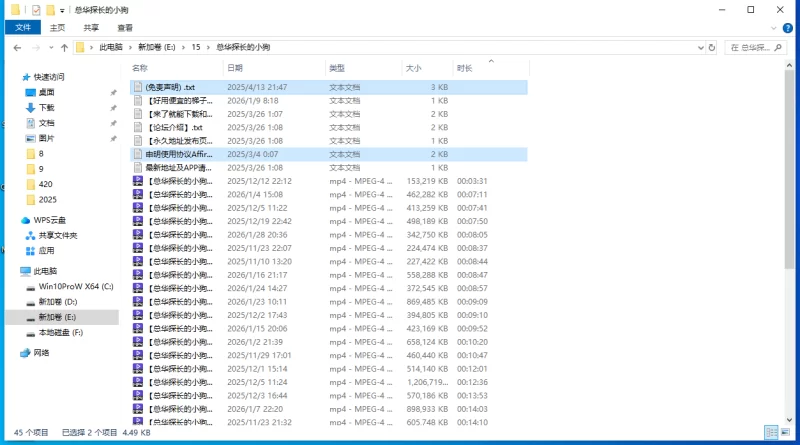This screenshot has width=800, height=445.
Task: Sort files by 大小 column header
Action: (414, 68)
